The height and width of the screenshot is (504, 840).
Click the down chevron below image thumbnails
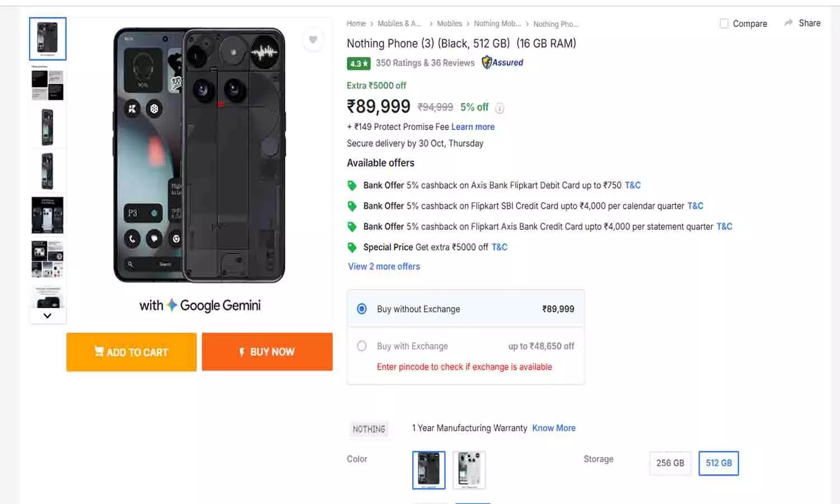point(47,315)
